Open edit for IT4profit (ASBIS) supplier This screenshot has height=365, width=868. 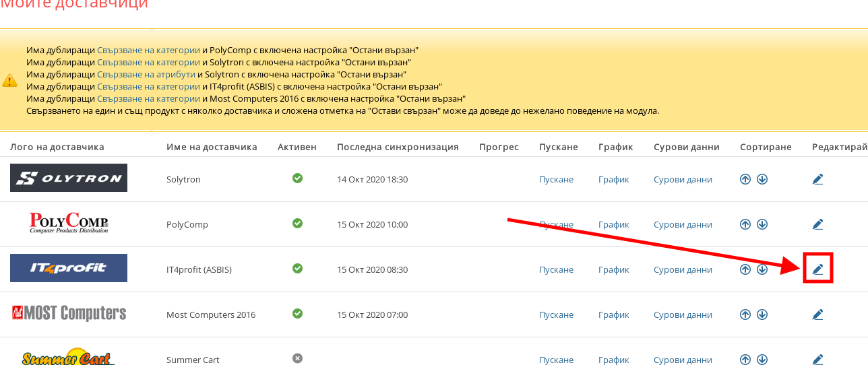[x=817, y=269]
